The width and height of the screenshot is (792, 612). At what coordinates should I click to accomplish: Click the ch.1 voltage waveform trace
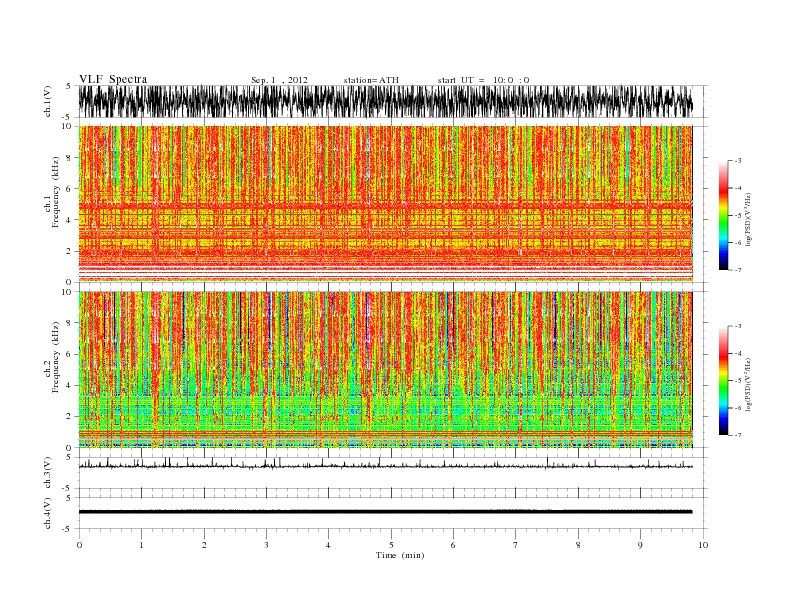click(385, 101)
